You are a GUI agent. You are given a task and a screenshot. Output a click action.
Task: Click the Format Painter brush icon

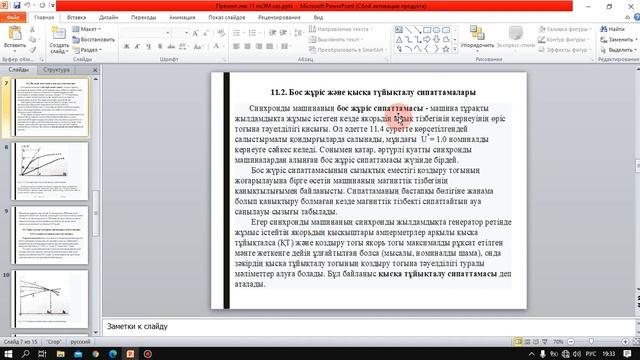[32, 49]
